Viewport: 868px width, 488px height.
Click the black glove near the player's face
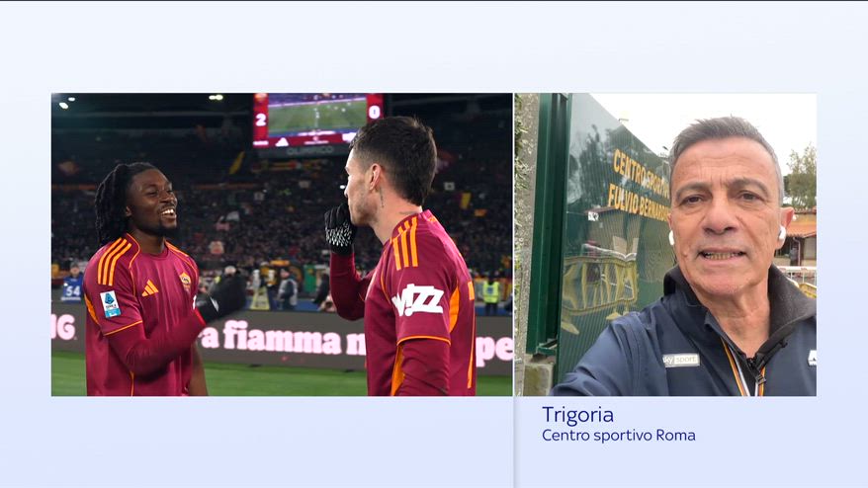click(x=339, y=229)
